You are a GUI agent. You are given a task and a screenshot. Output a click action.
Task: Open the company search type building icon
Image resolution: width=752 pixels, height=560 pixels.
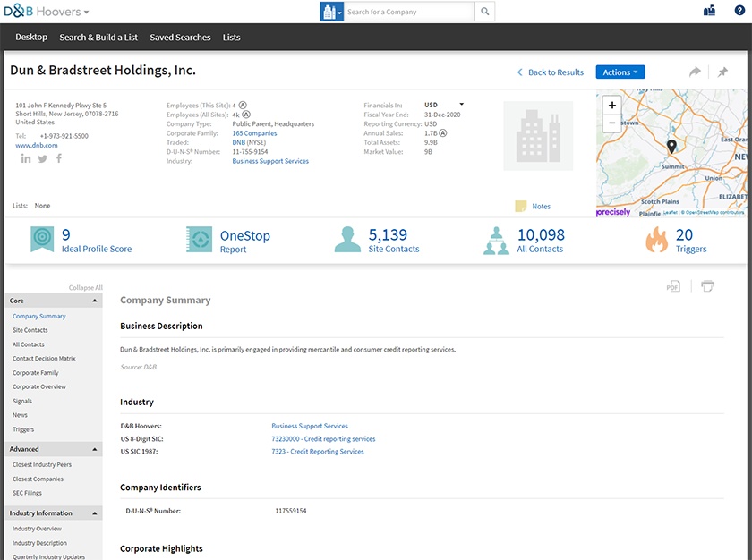tap(331, 12)
